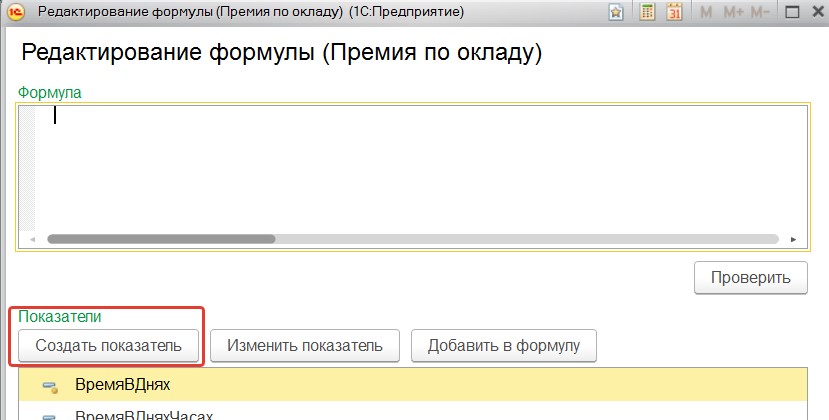Image resolution: width=829 pixels, height=420 pixels.
Task: Click the Проверить button
Action: pos(751,278)
